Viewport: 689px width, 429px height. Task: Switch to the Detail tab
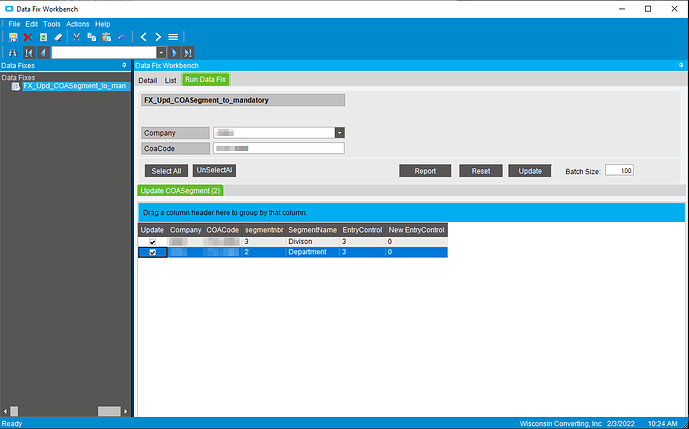tap(148, 80)
